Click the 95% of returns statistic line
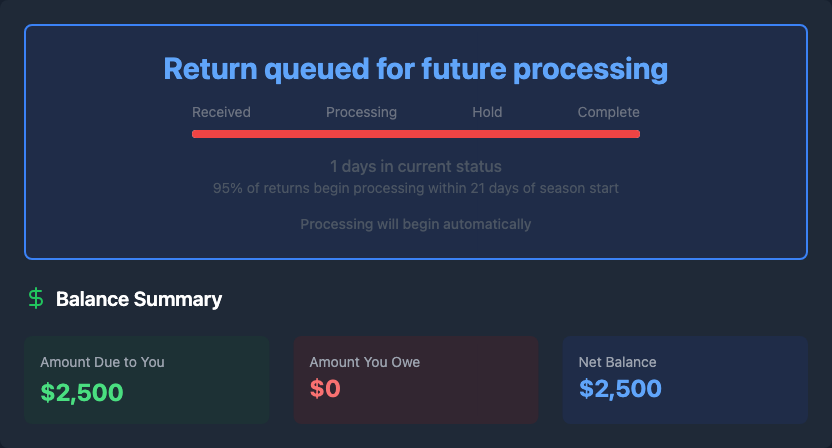Image resolution: width=832 pixels, height=448 pixels. pos(416,188)
